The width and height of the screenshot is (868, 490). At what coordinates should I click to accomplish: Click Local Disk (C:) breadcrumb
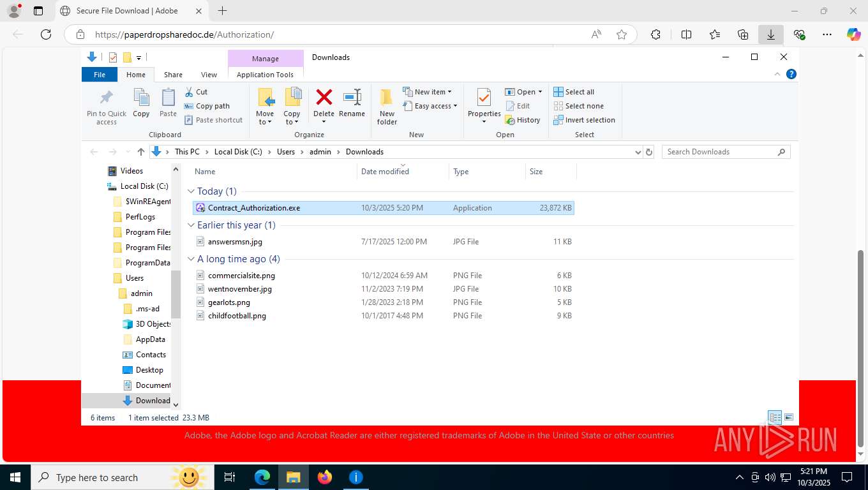238,152
